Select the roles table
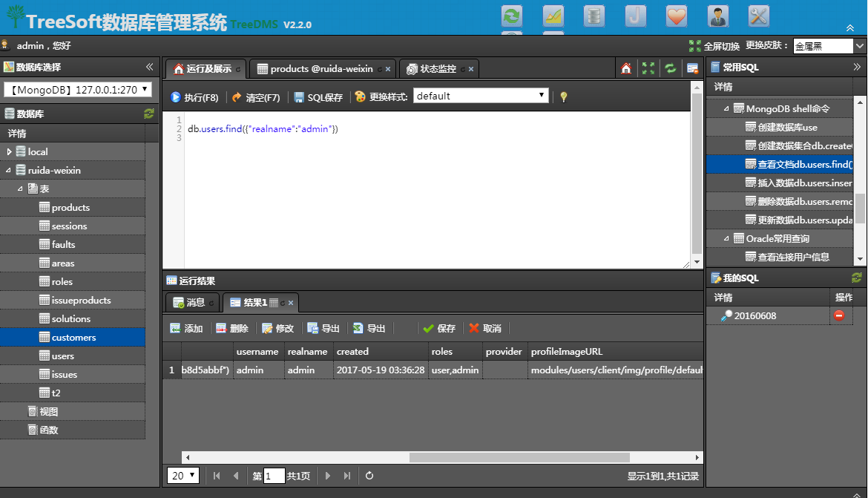The image size is (868, 498). 62,282
